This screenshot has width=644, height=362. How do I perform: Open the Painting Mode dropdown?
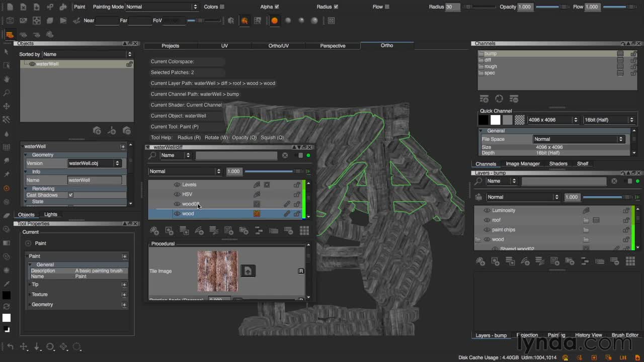pos(162,7)
